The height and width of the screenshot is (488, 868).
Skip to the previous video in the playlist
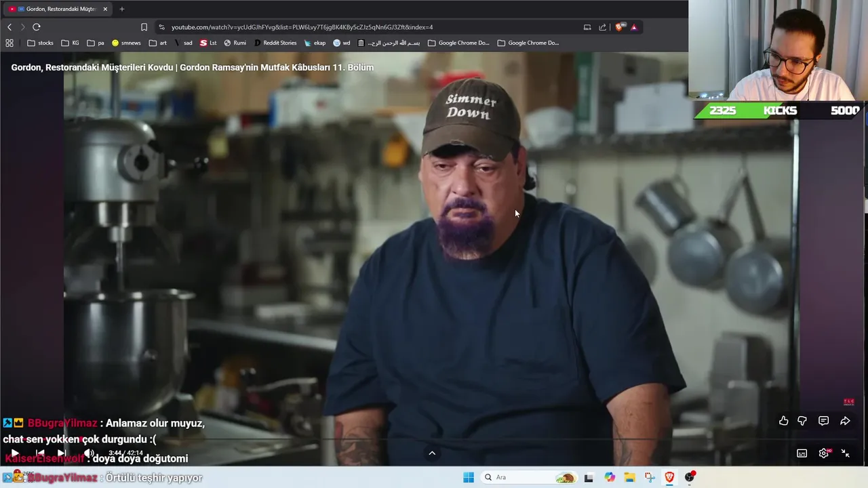tap(40, 453)
